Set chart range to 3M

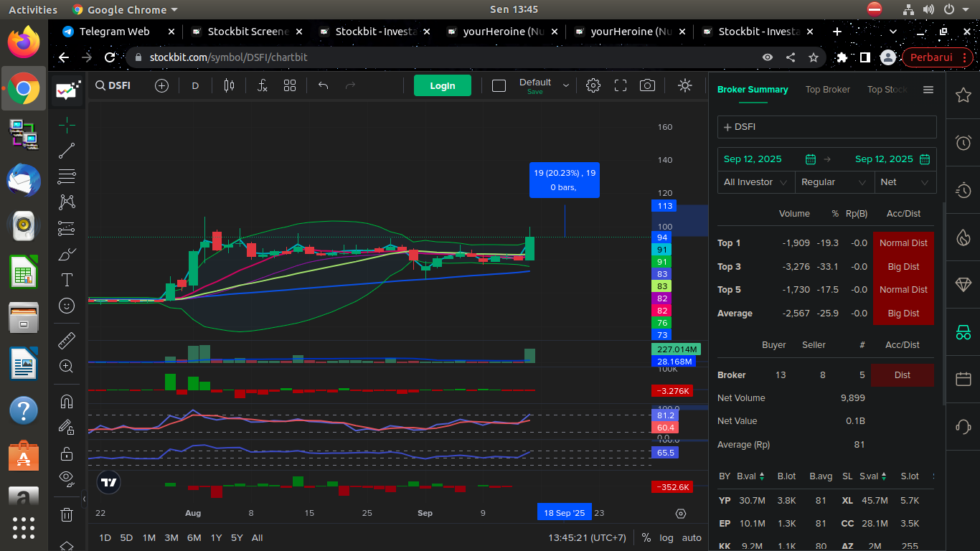[171, 537]
